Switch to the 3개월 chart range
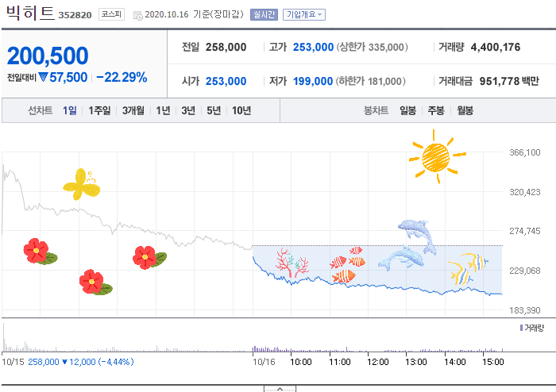The width and height of the screenshot is (556, 392). (133, 111)
